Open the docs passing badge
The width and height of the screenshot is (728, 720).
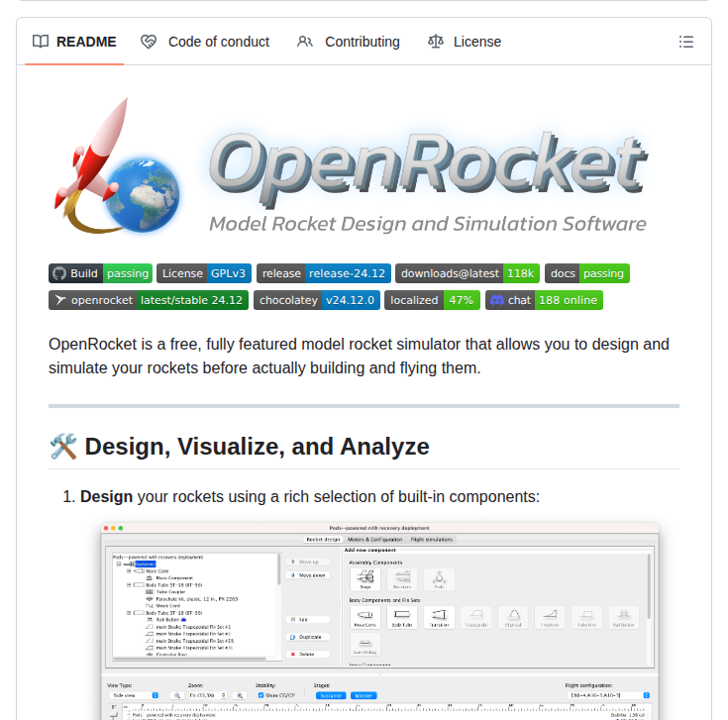pyautogui.click(x=586, y=273)
